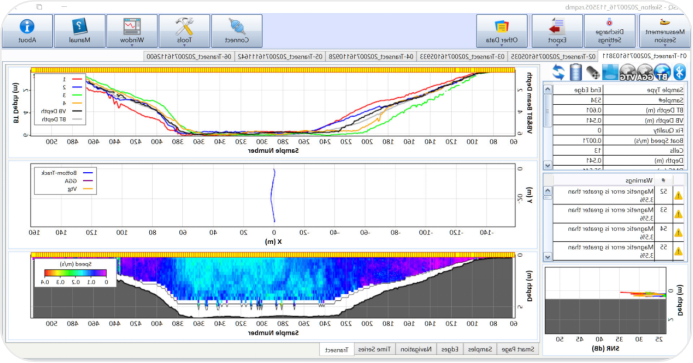Switch to tab 01-Transect_20200716103811

(643, 56)
